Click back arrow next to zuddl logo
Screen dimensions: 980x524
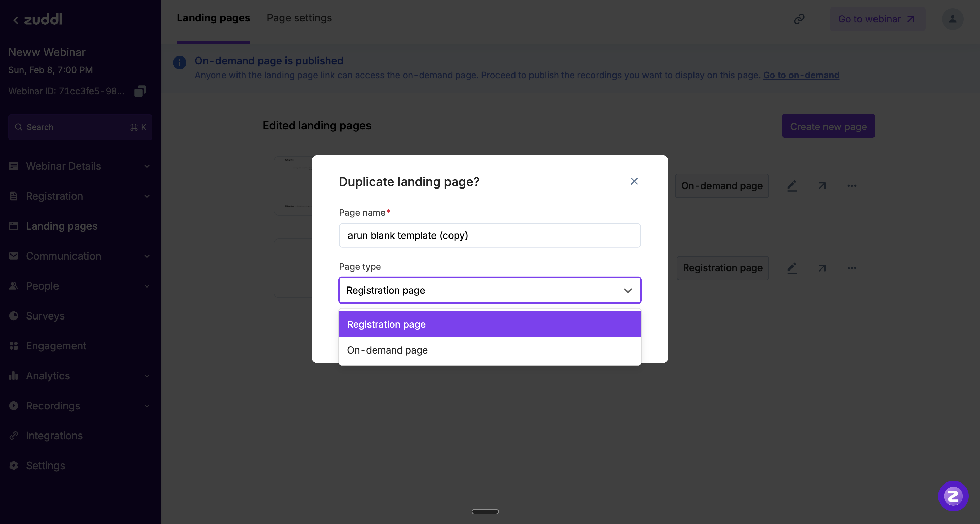(x=16, y=20)
